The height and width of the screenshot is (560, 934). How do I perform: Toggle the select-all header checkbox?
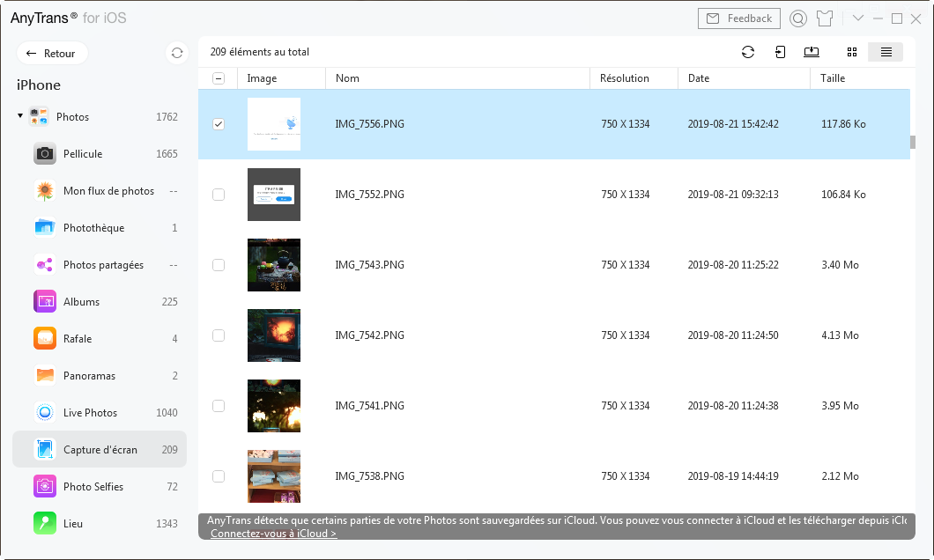coord(219,78)
